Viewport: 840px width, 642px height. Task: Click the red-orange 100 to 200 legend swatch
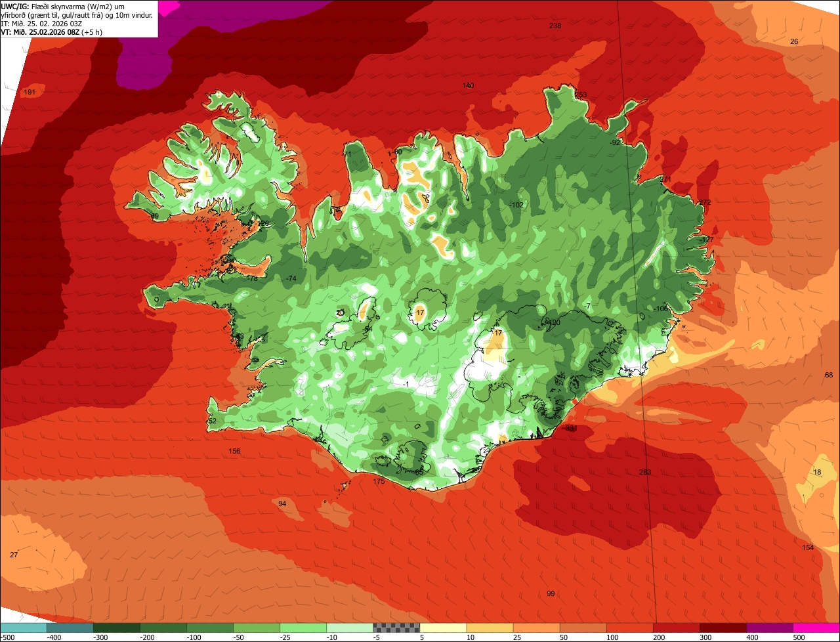pos(629,628)
